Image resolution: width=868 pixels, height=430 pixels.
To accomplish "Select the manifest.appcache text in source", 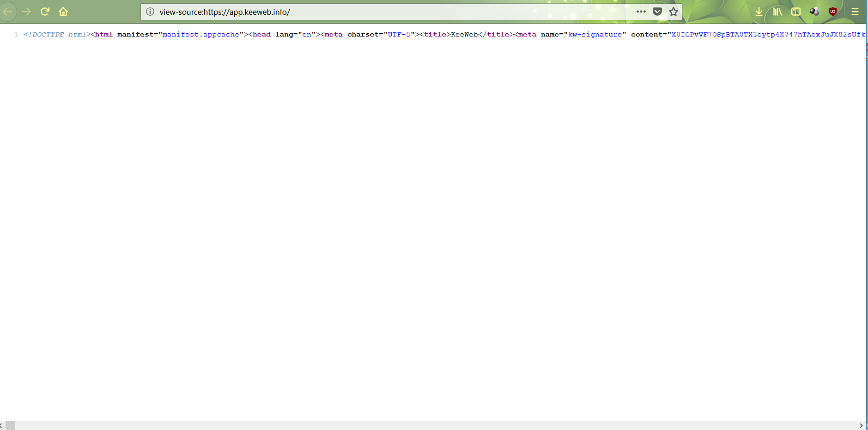I will [200, 34].
